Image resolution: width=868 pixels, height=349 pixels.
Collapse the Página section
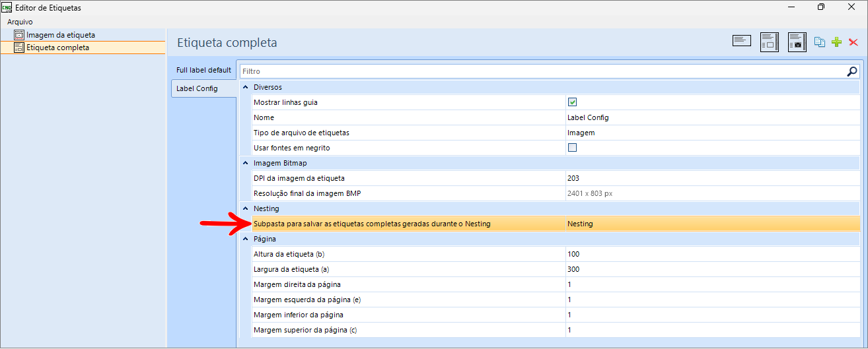coord(246,239)
